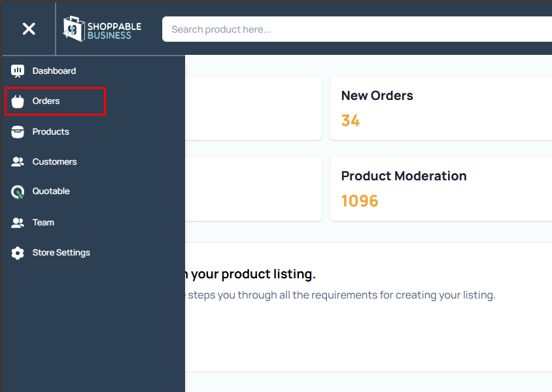Select the Customers menu item
This screenshot has width=552, height=392.
[x=54, y=162]
